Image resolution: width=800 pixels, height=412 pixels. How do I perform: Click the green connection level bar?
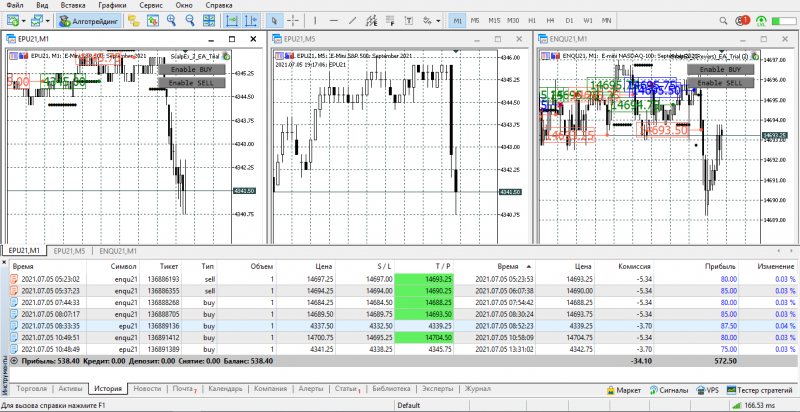783,21
